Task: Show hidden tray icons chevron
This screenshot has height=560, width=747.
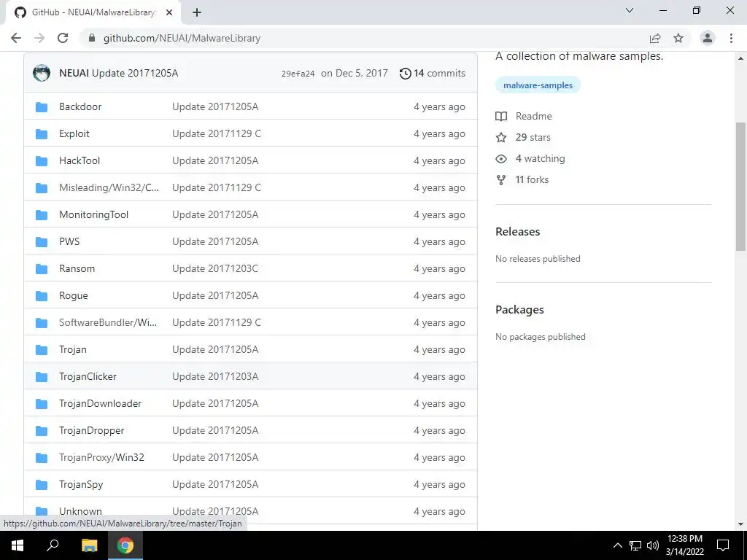Action: pyautogui.click(x=617, y=545)
